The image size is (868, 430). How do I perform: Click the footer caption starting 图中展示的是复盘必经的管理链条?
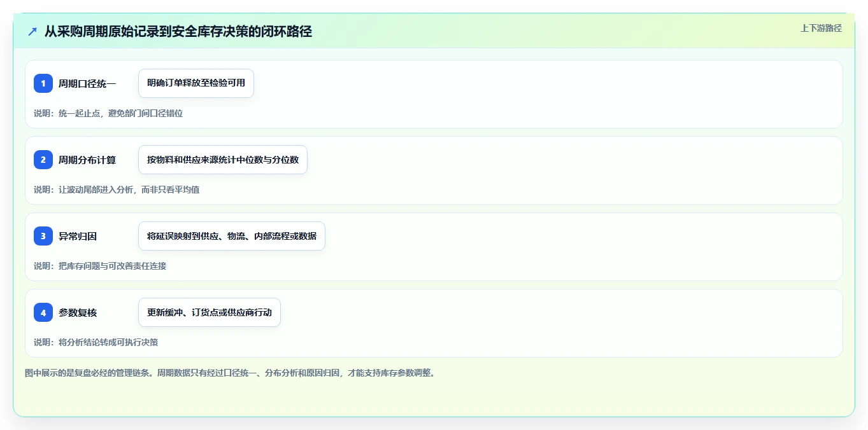[231, 373]
